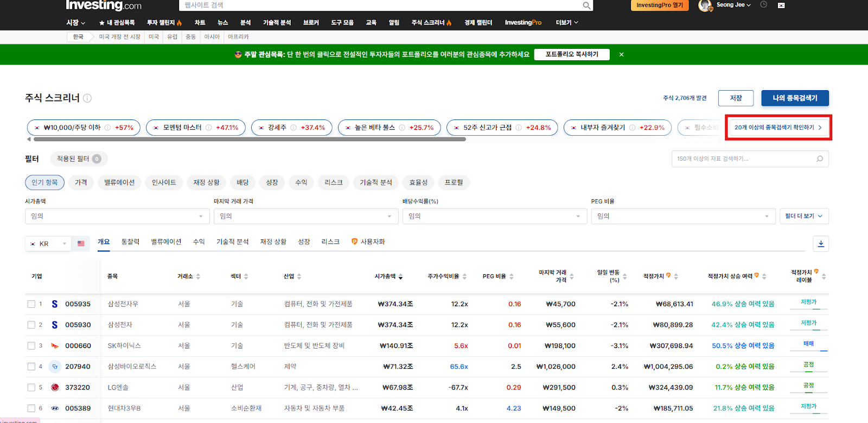Viewport: 868px width, 423px height.
Task: Check the checkbox for row 005389
Action: pos(31,408)
